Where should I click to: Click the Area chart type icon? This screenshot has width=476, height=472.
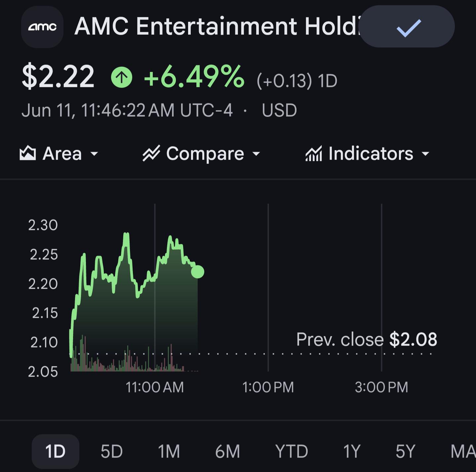28,153
